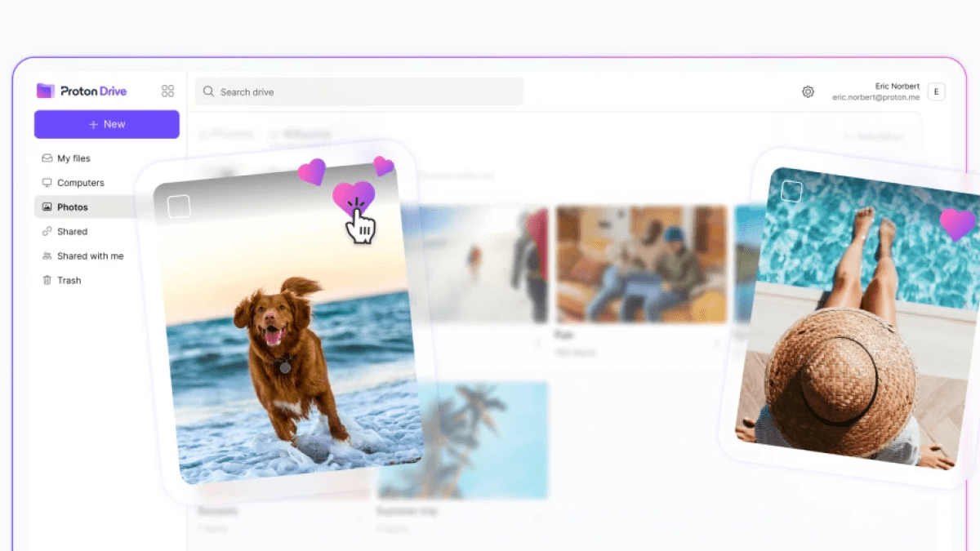Tick the dog photo selection checkbox
Screen dimensions: 980x551
pyautogui.click(x=179, y=207)
